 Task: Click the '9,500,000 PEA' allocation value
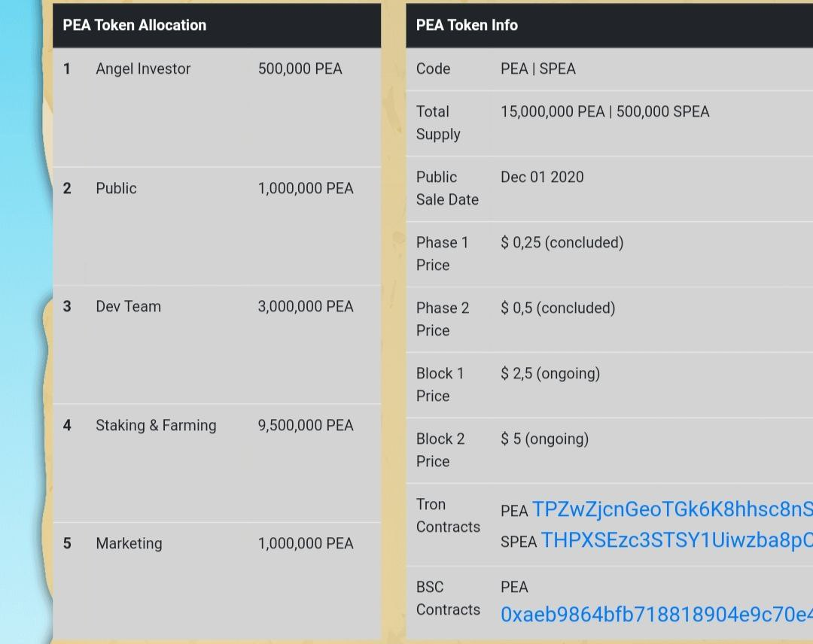(x=306, y=425)
